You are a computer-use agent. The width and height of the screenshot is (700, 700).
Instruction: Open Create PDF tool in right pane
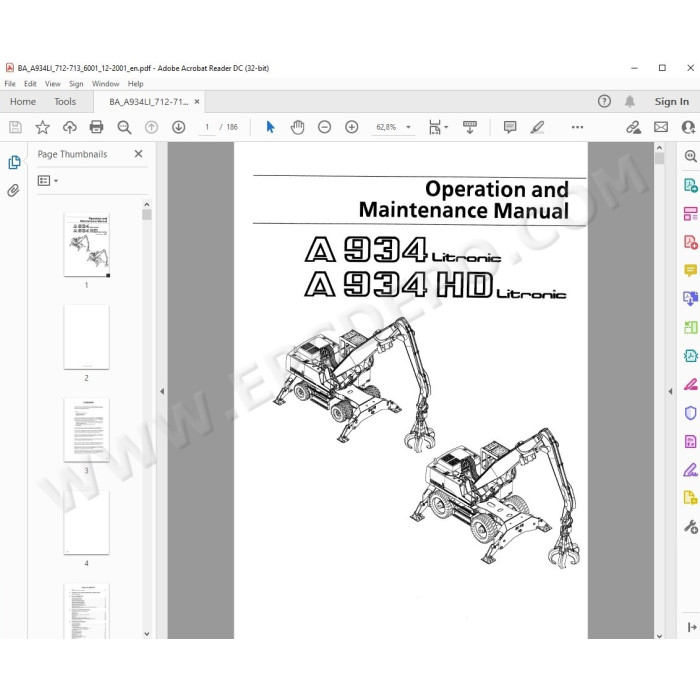click(691, 242)
